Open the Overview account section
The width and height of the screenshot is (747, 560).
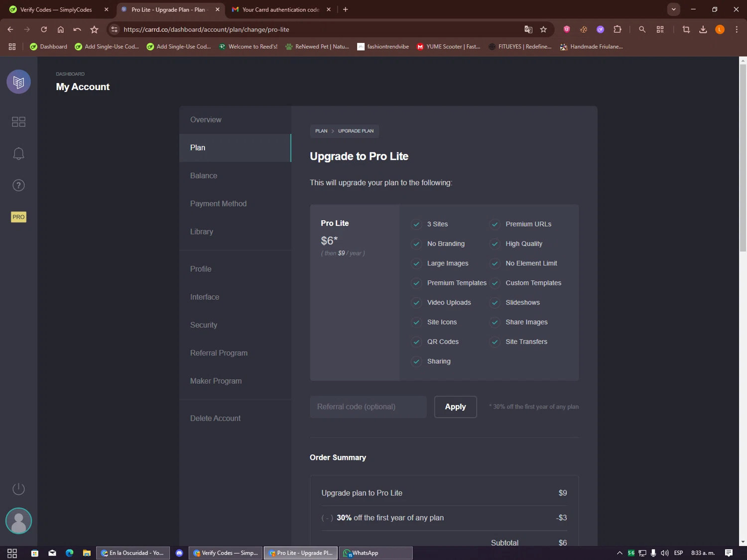235,119
